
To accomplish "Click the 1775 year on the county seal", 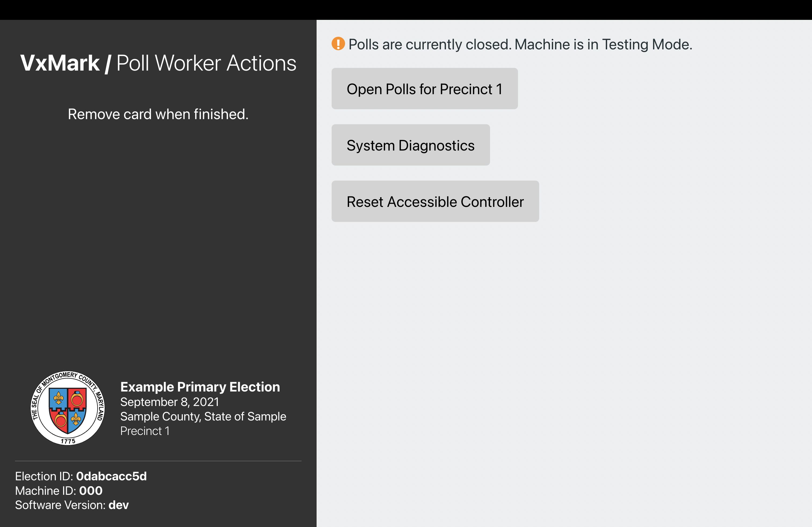I will point(68,441).
